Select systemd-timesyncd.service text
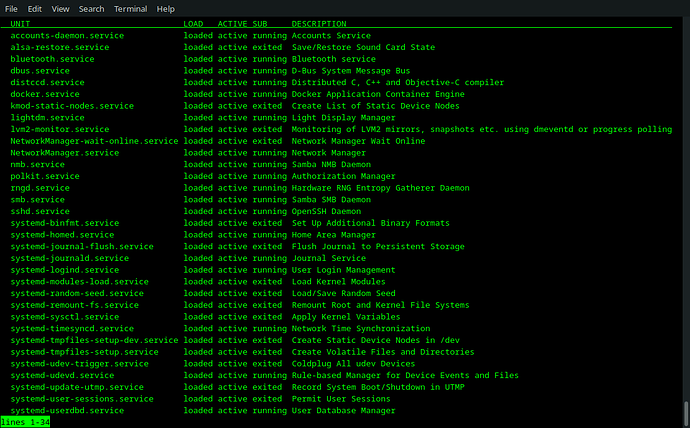This screenshot has width=690, height=428. (72, 329)
